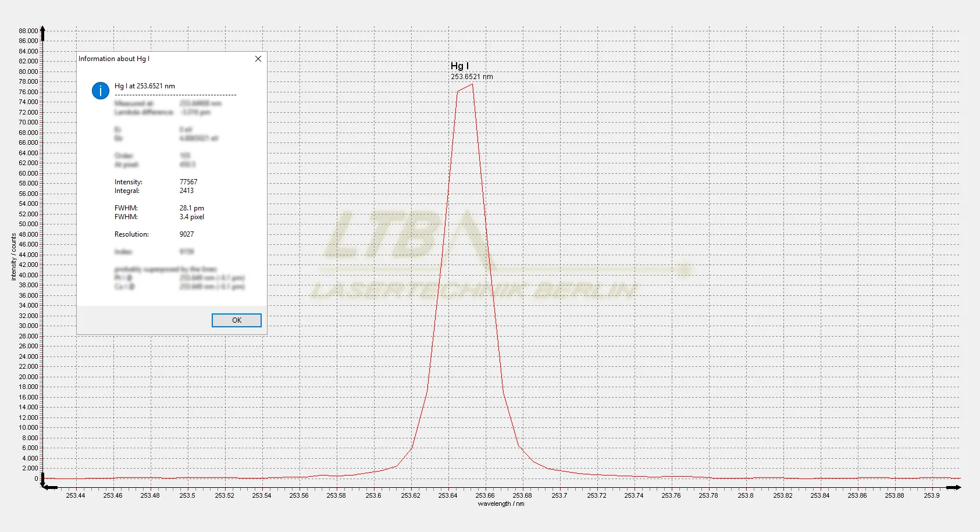This screenshot has width=980, height=532.
Task: Close the Information about Hg I dialog
Action: (258, 59)
